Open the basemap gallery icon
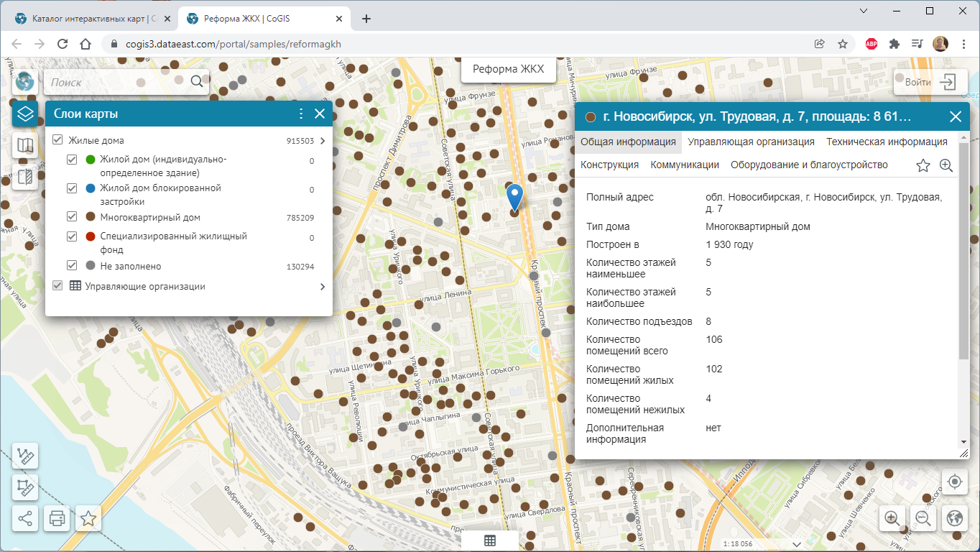 tap(25, 146)
